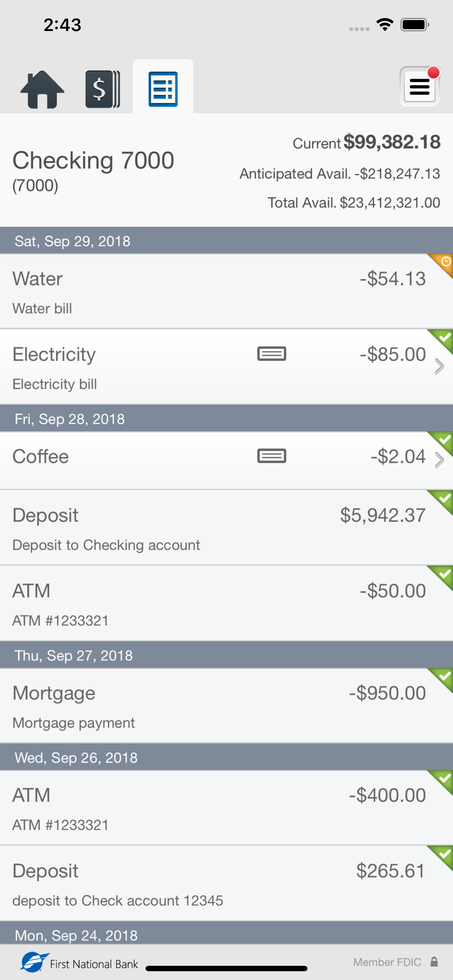Tap the check image icon on Coffee
Screen dimensions: 453x980
coord(272,456)
